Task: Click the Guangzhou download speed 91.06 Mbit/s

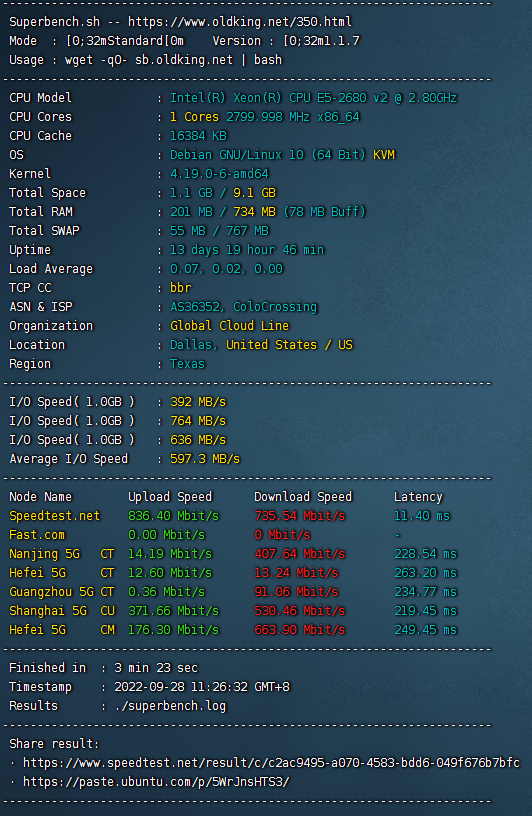Action: click(x=296, y=592)
